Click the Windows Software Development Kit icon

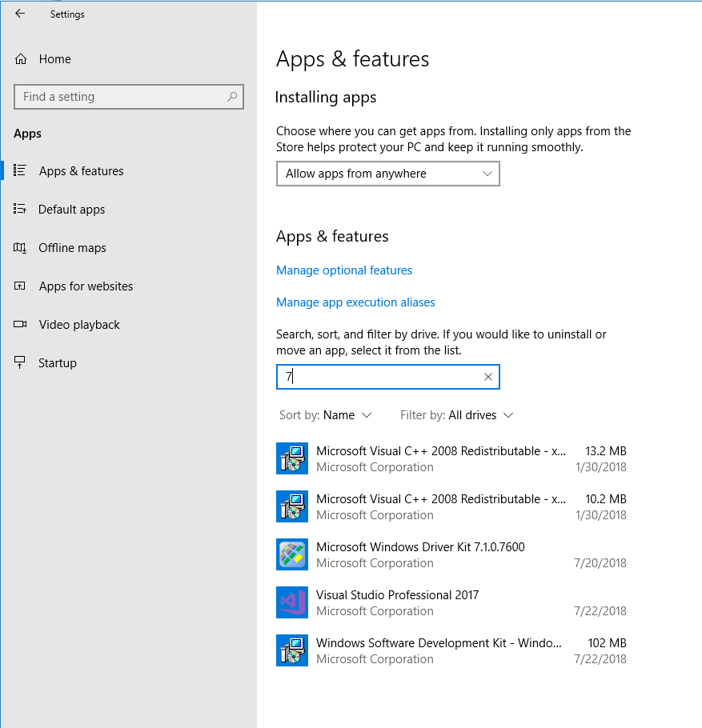coord(292,650)
